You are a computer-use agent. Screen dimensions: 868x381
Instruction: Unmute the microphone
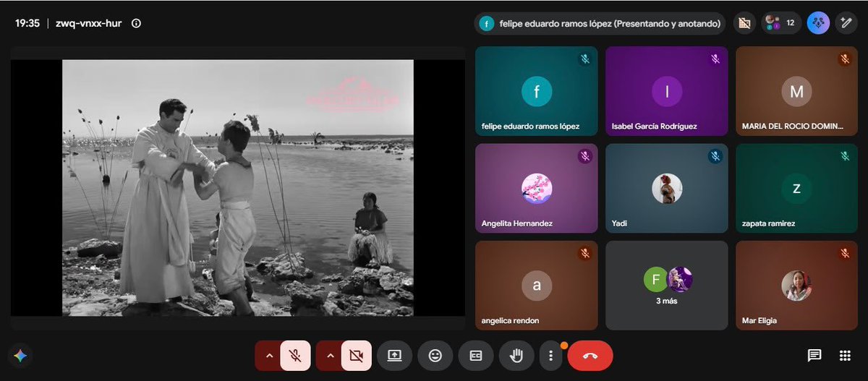[x=294, y=356]
